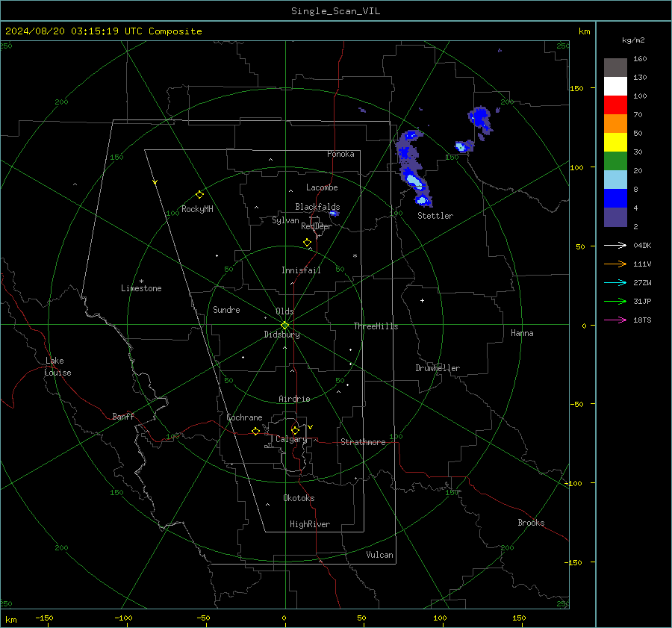Click the Strathmore town label
This screenshot has height=628, width=672.
tap(363, 442)
